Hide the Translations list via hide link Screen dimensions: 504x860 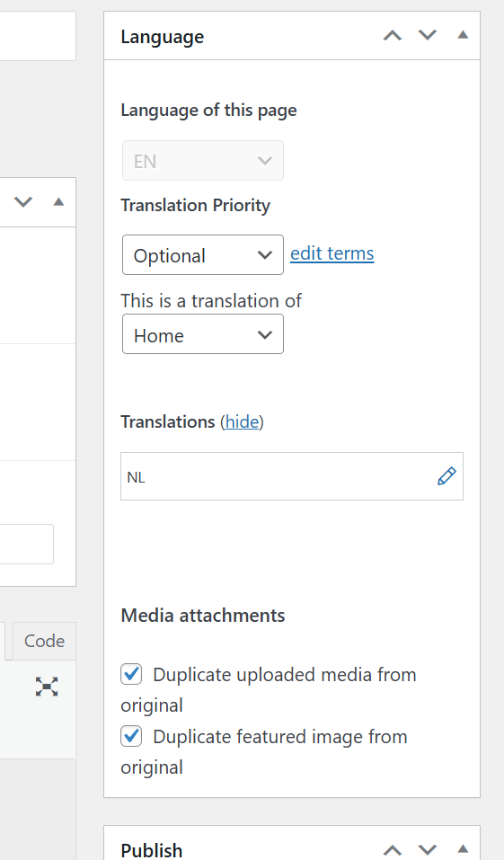(242, 421)
